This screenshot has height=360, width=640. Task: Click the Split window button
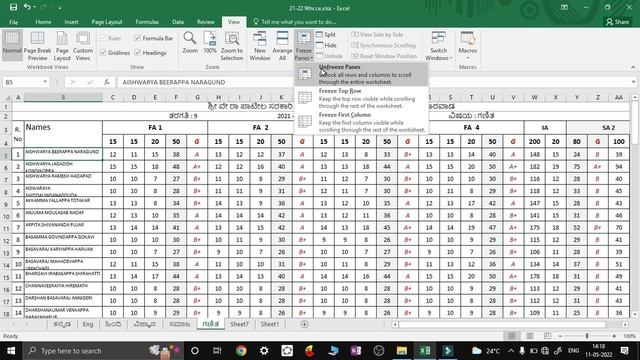coord(326,35)
